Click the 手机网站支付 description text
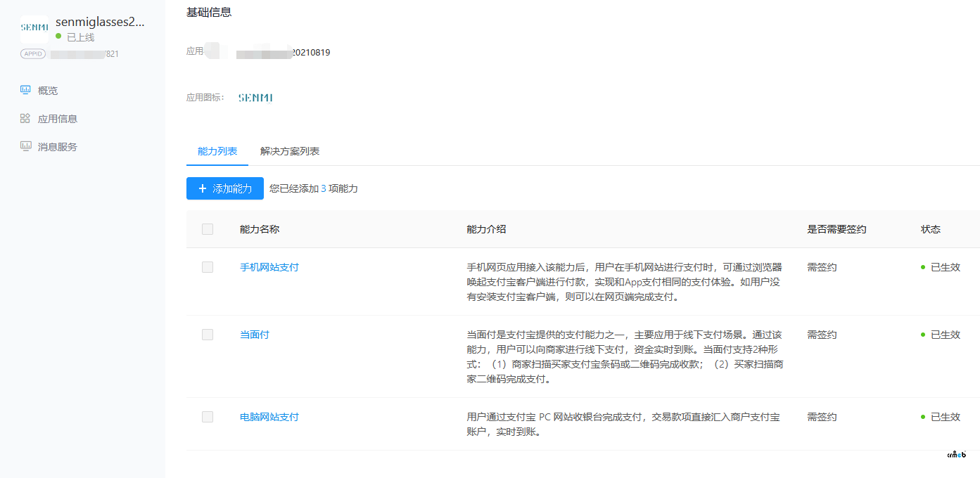This screenshot has width=980, height=478. (625, 282)
